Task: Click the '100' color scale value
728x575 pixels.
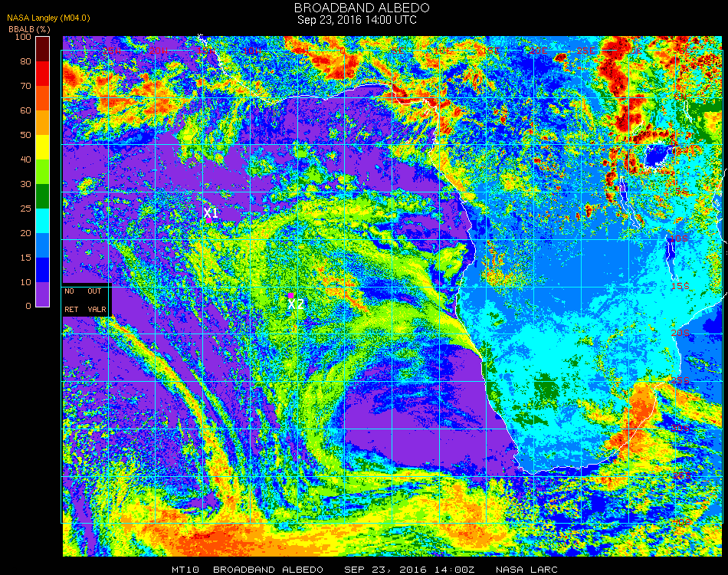Action: [x=23, y=37]
